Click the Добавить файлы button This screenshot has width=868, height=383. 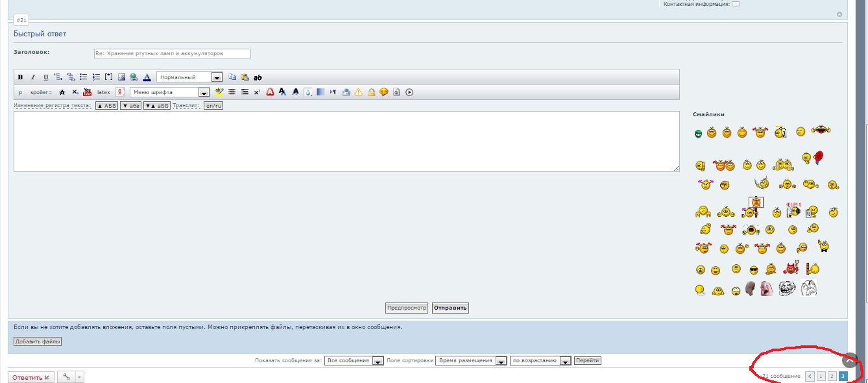(38, 341)
